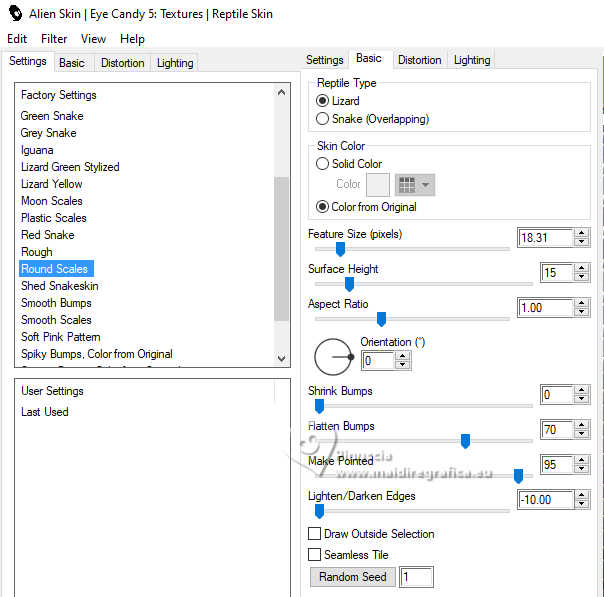Open the Help menu
The height and width of the screenshot is (597, 604).
[132, 39]
